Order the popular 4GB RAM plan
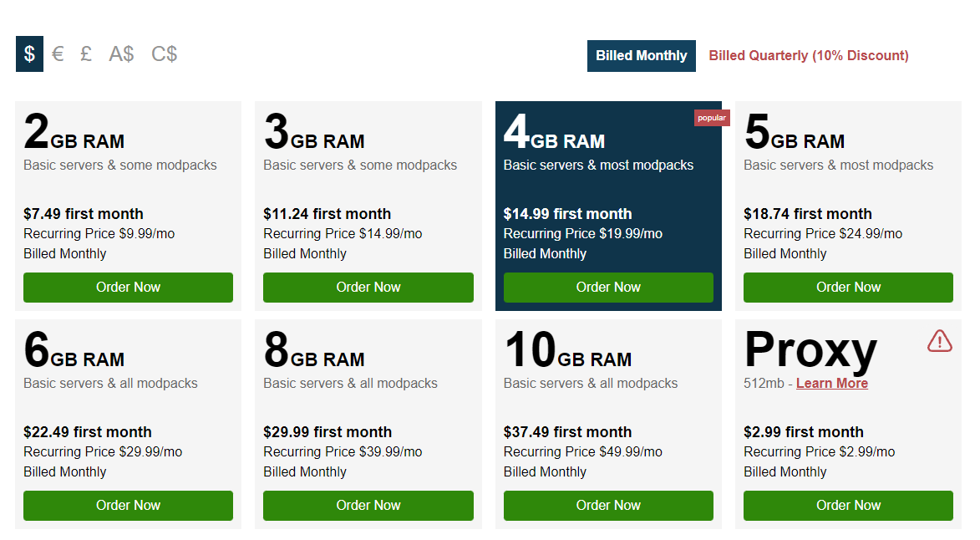The image size is (980, 540). [608, 287]
